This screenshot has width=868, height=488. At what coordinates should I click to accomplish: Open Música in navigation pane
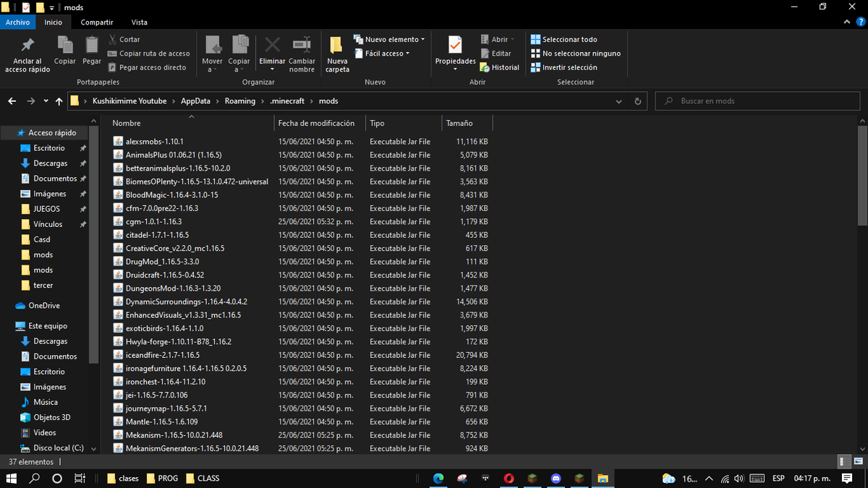coord(46,402)
